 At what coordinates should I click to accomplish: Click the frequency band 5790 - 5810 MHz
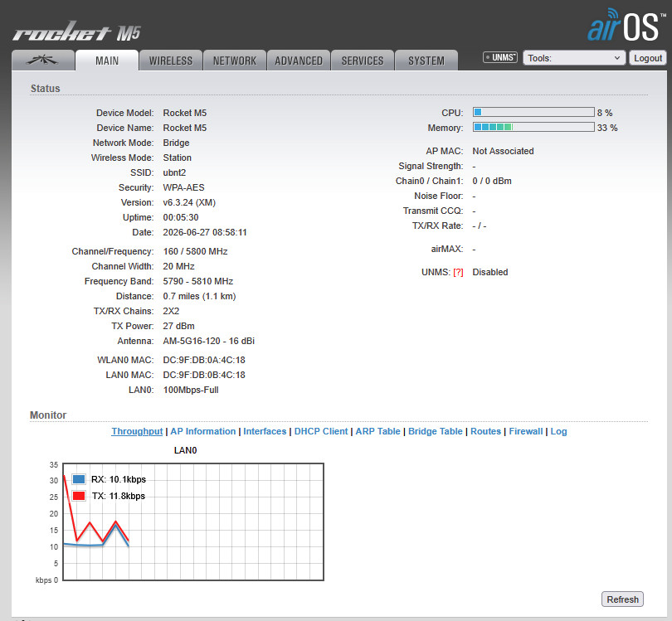point(198,281)
